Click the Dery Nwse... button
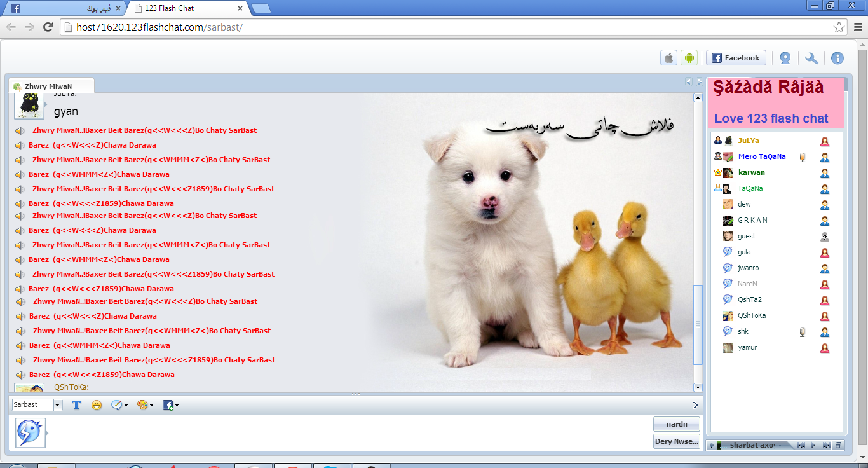Viewport: 868px width, 468px height. point(677,441)
